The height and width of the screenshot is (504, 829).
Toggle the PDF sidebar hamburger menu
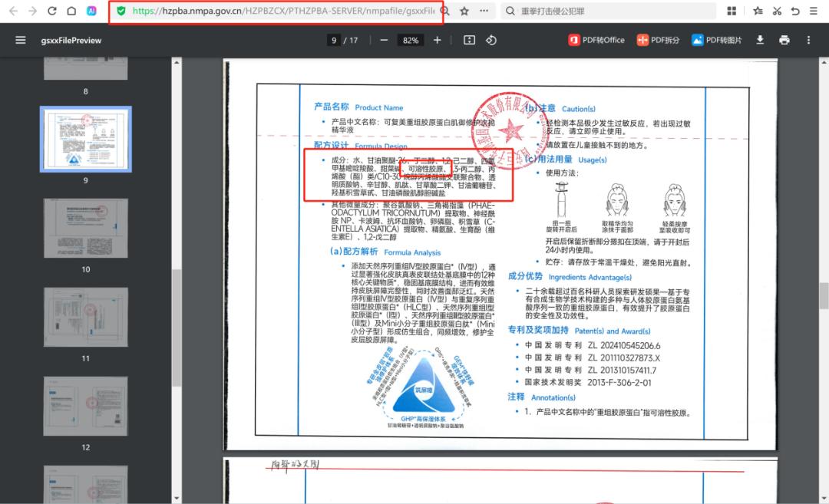point(21,40)
